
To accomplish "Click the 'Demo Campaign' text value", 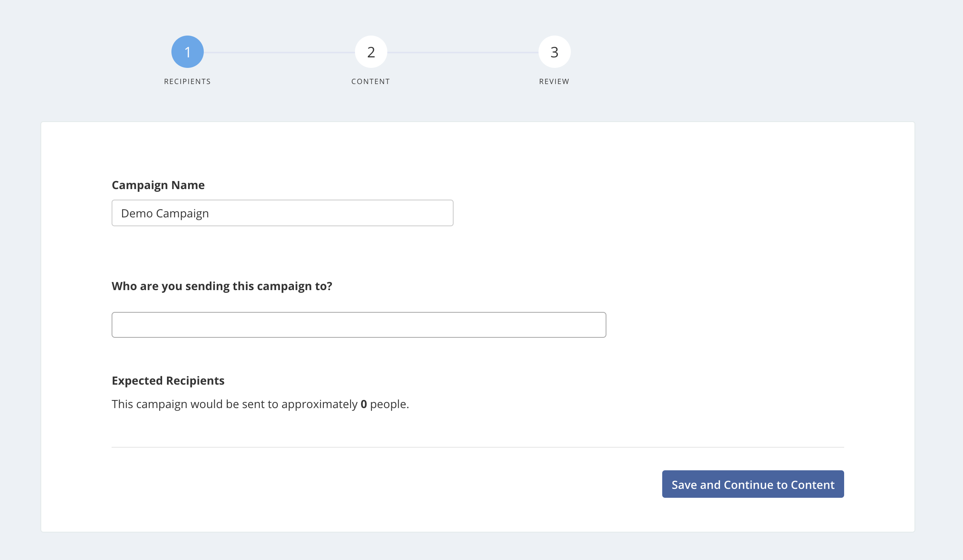I will (x=165, y=213).
